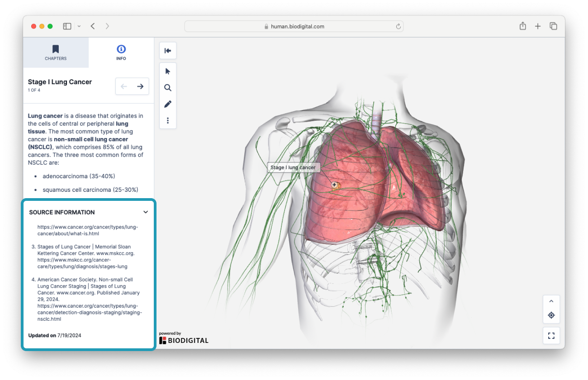
Task: Select the pointer cursor tool
Action: click(x=168, y=71)
